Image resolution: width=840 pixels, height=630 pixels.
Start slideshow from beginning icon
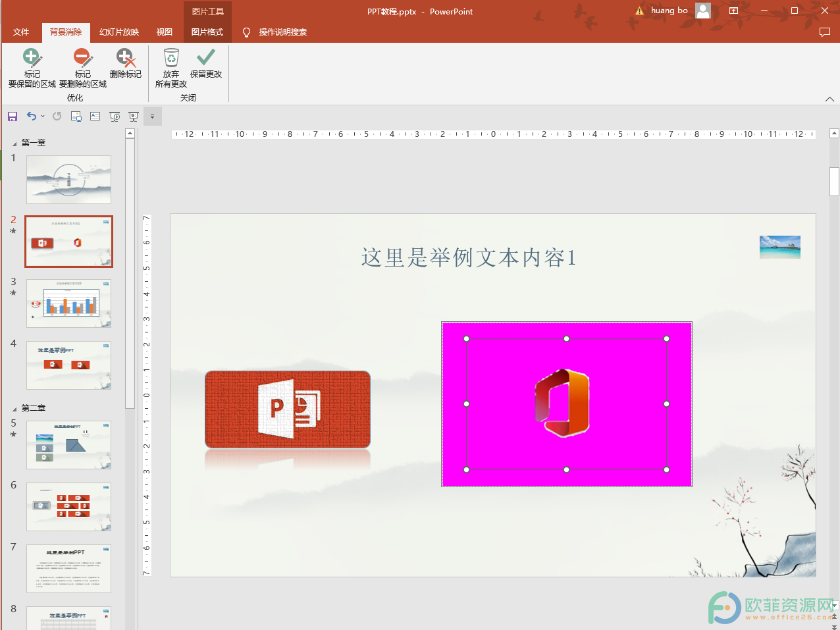(x=115, y=117)
